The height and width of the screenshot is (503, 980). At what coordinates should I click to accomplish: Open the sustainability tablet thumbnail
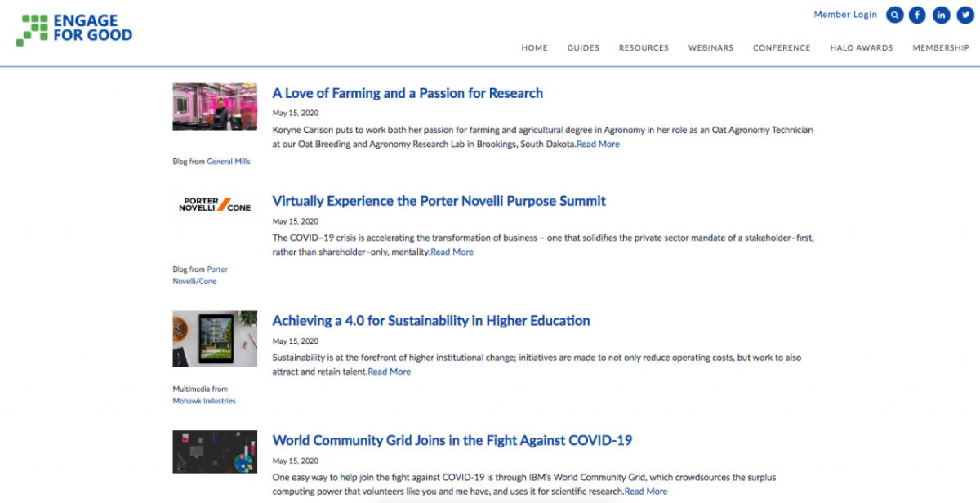(215, 338)
